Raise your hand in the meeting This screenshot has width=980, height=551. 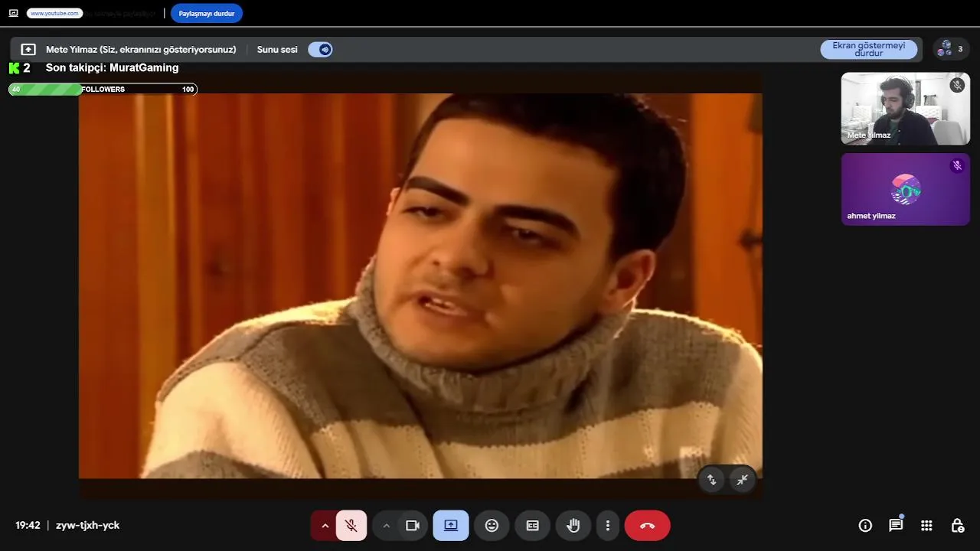573,526
